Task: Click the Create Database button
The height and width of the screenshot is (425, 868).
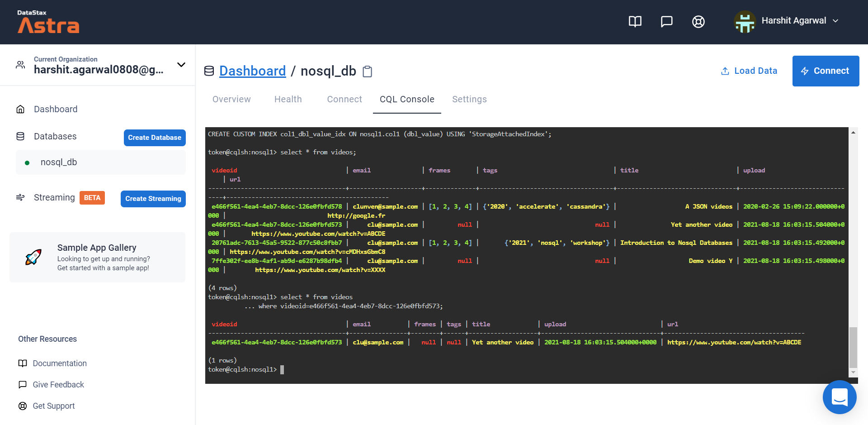Action: tap(155, 138)
